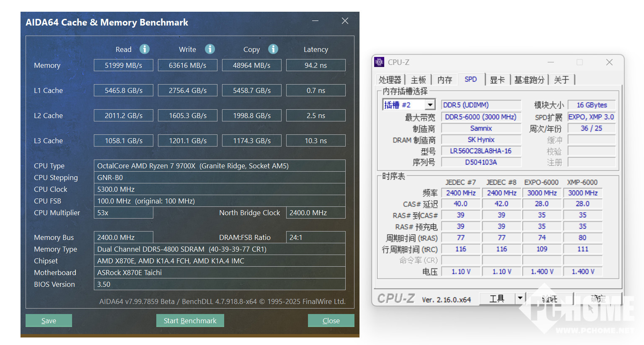Screen dimensions: 644x345
Task: Open the 主板 tab
Action: (x=418, y=80)
